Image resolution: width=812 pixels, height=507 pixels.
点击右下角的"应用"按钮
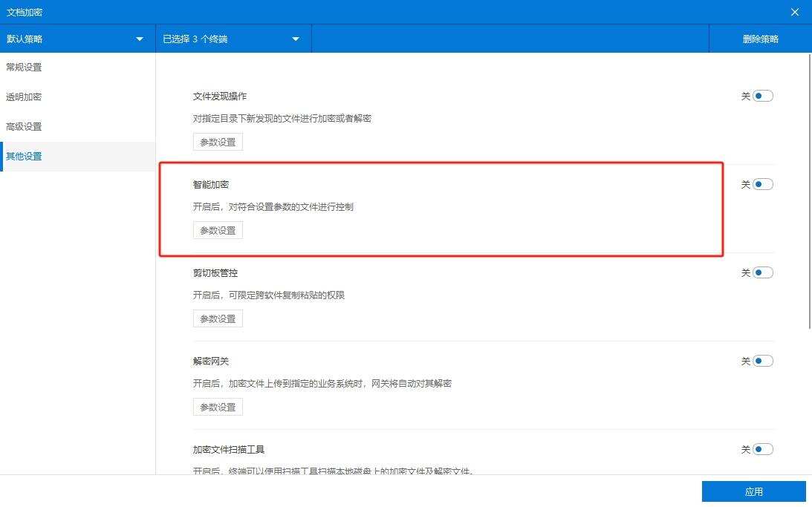(755, 491)
